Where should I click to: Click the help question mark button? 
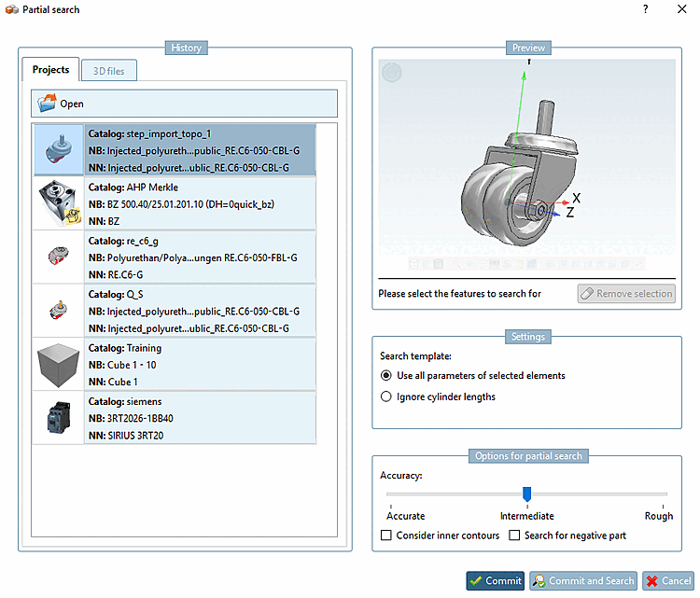click(645, 9)
